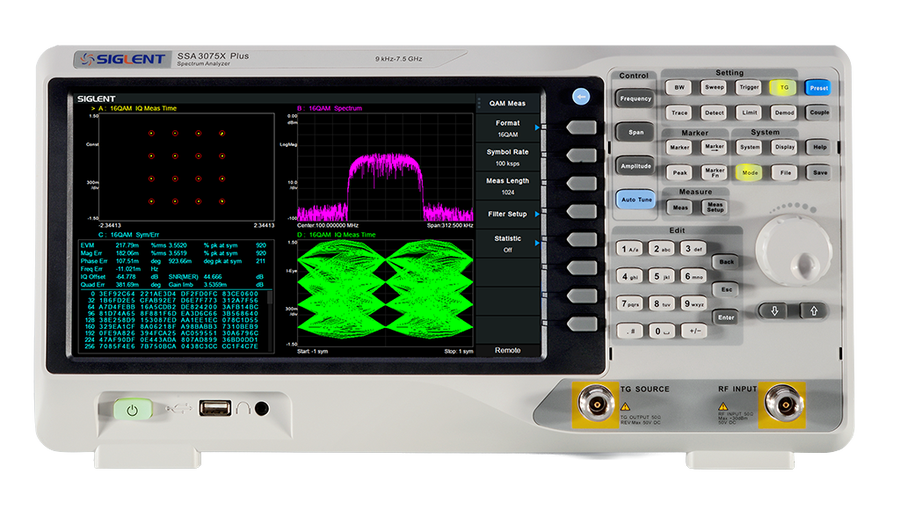This screenshot has height=510, width=900.
Task: Click the Meas key
Action: pyautogui.click(x=680, y=207)
